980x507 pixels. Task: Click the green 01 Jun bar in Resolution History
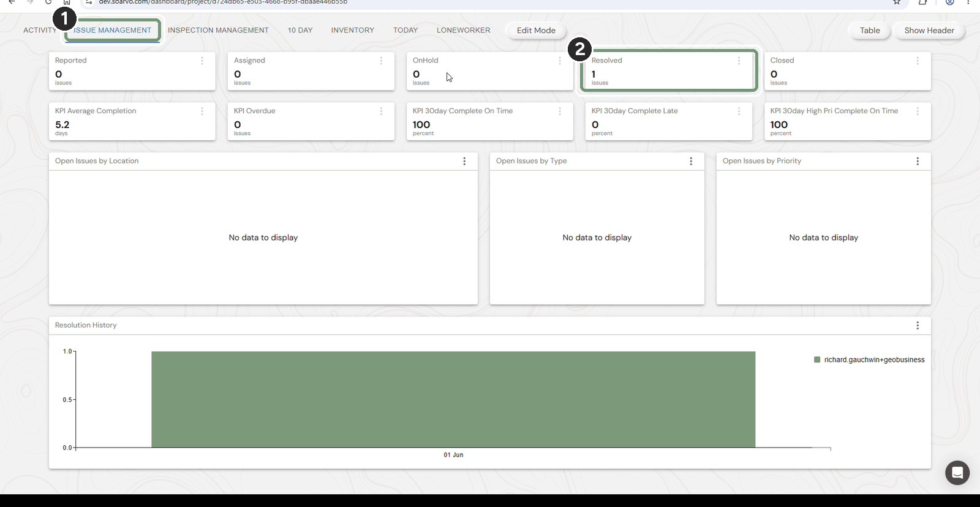[453, 399]
